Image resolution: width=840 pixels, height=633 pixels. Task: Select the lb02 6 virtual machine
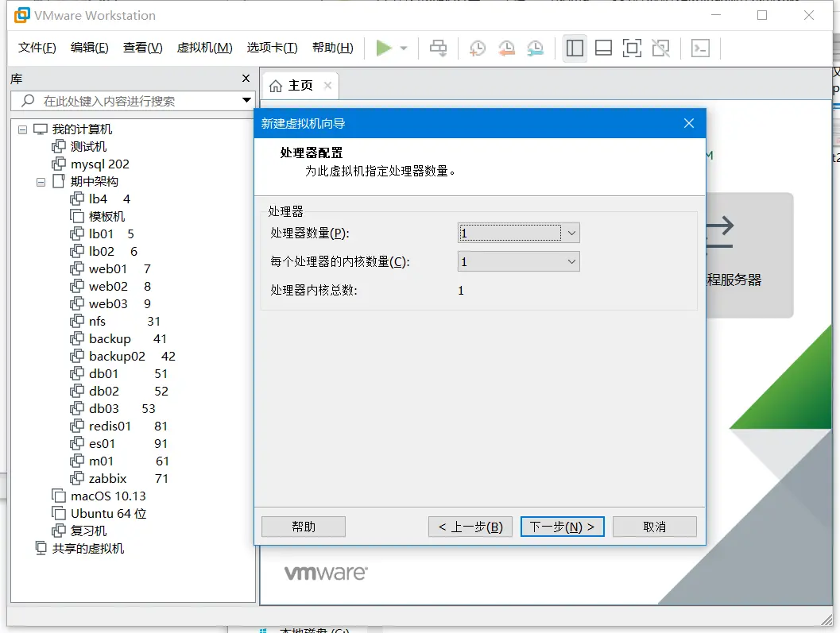tap(104, 252)
